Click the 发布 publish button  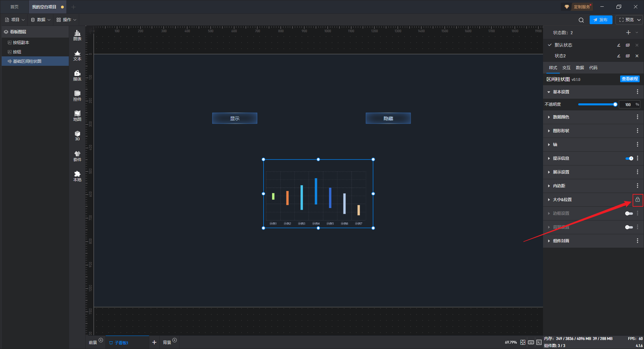(601, 20)
